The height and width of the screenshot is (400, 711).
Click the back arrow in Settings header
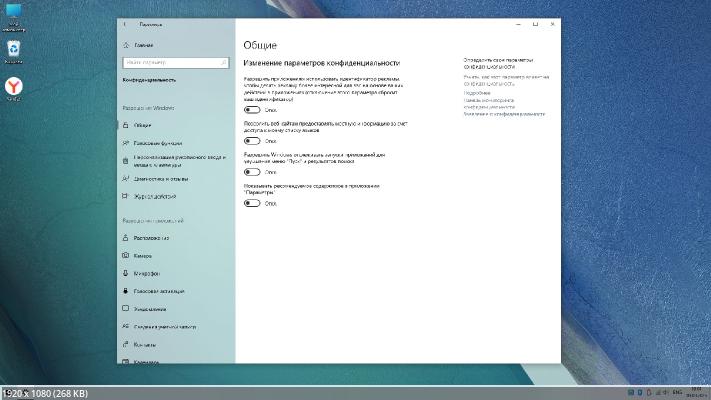tap(125, 23)
